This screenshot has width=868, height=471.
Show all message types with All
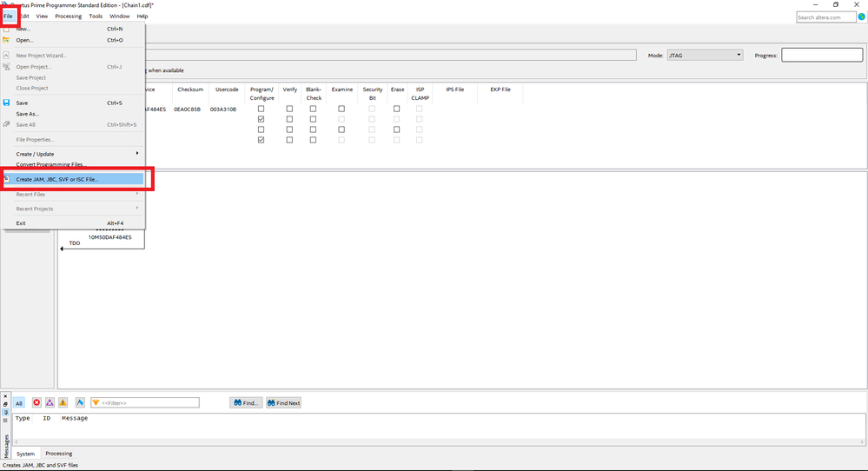point(19,403)
